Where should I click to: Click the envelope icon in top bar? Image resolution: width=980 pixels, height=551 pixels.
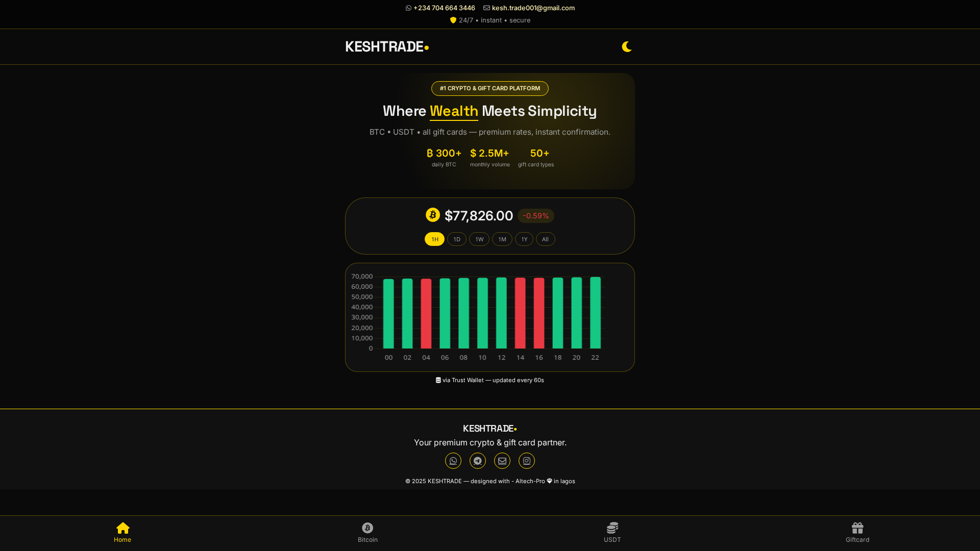[x=486, y=8]
